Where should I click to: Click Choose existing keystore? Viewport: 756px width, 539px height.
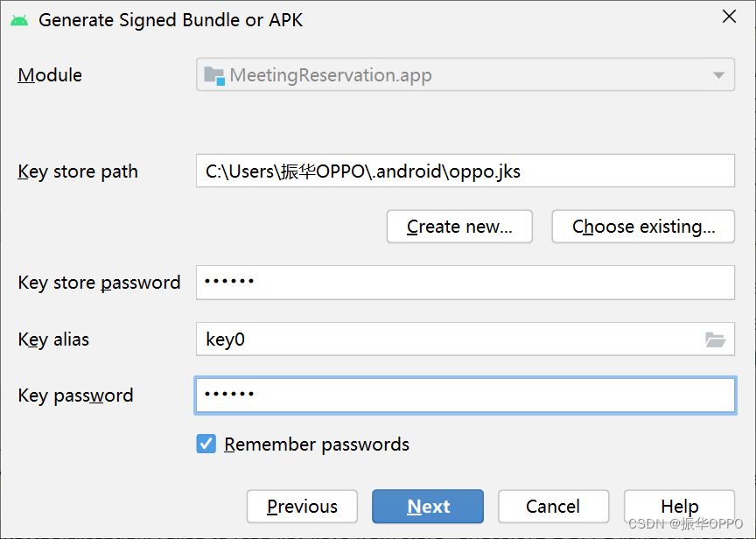pos(642,226)
